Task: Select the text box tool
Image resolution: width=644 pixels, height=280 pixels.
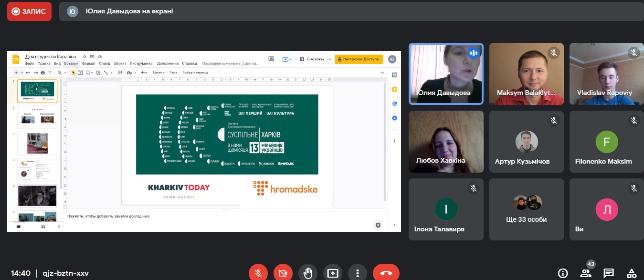Action: (81, 73)
